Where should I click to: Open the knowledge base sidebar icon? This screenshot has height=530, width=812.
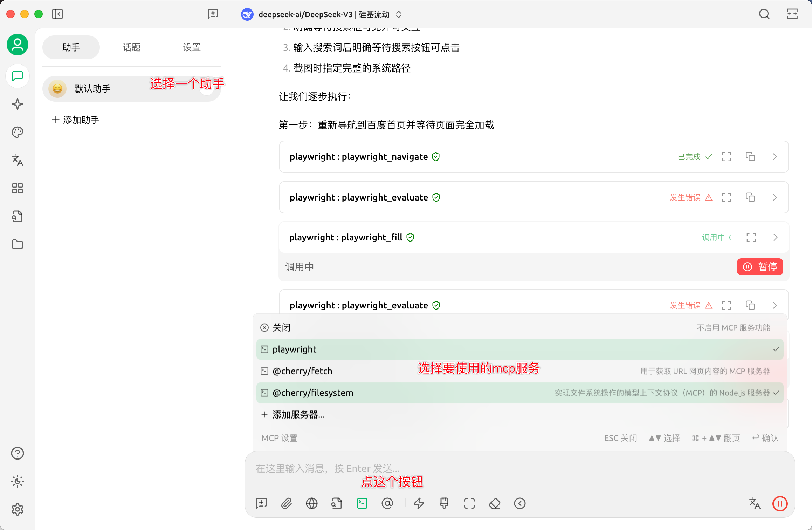pyautogui.click(x=18, y=216)
